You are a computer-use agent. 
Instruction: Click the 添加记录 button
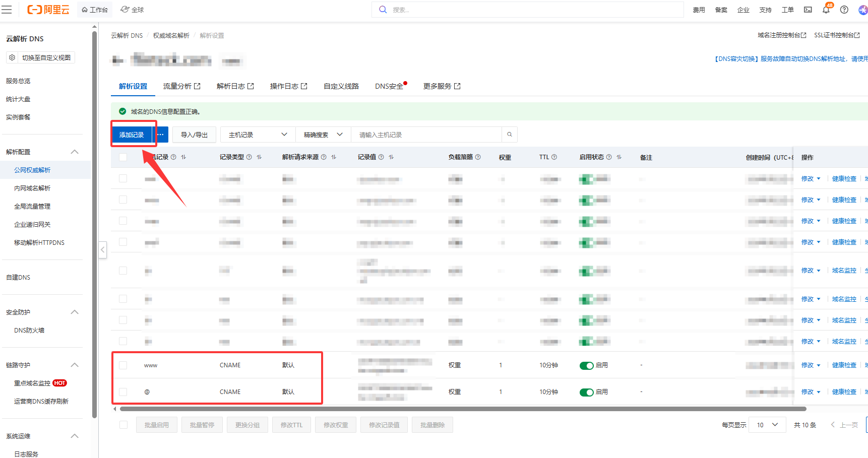tap(132, 135)
